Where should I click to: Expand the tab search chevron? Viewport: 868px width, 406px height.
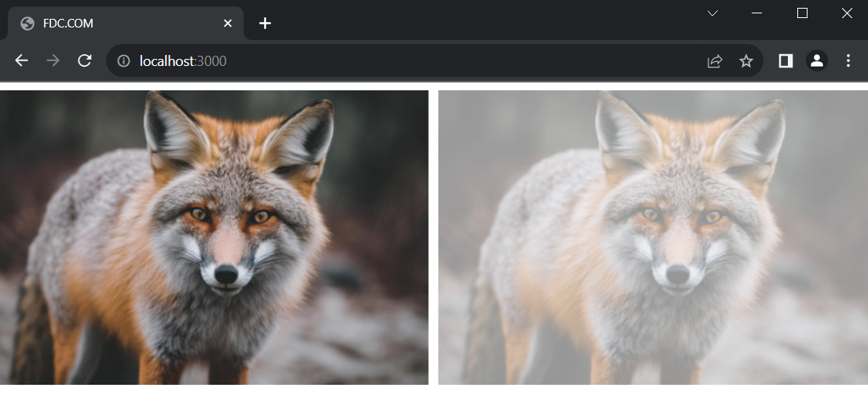[713, 13]
